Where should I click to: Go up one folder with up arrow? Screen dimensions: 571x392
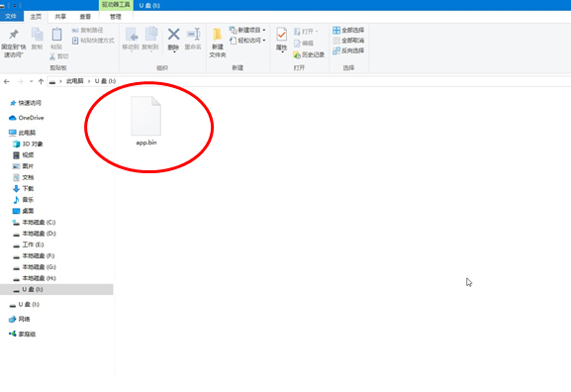pyautogui.click(x=41, y=81)
